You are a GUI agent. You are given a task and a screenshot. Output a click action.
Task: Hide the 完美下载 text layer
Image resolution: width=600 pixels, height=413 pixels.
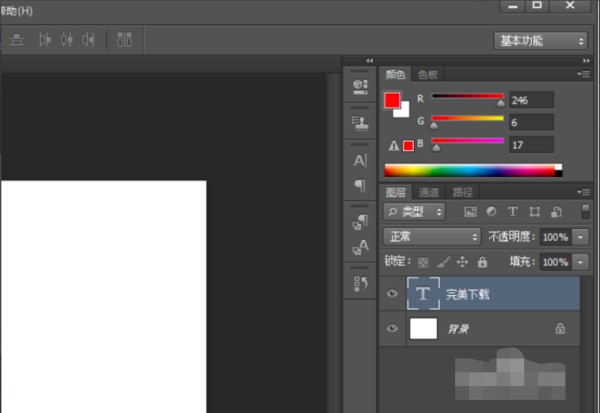pos(392,295)
